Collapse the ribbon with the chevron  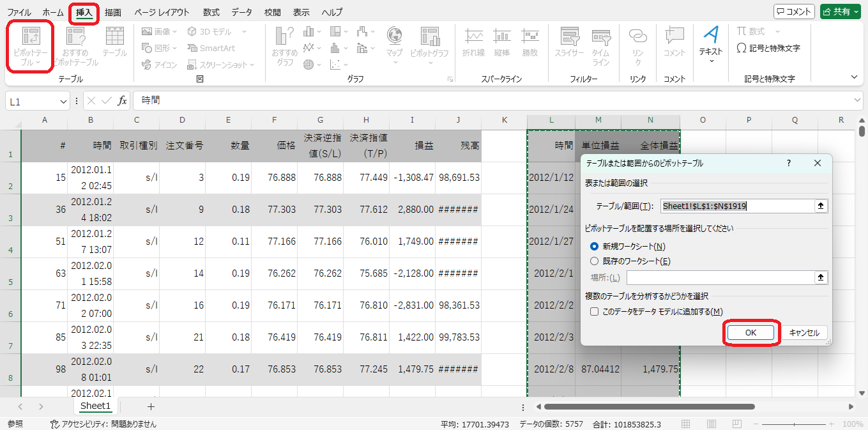(855, 77)
